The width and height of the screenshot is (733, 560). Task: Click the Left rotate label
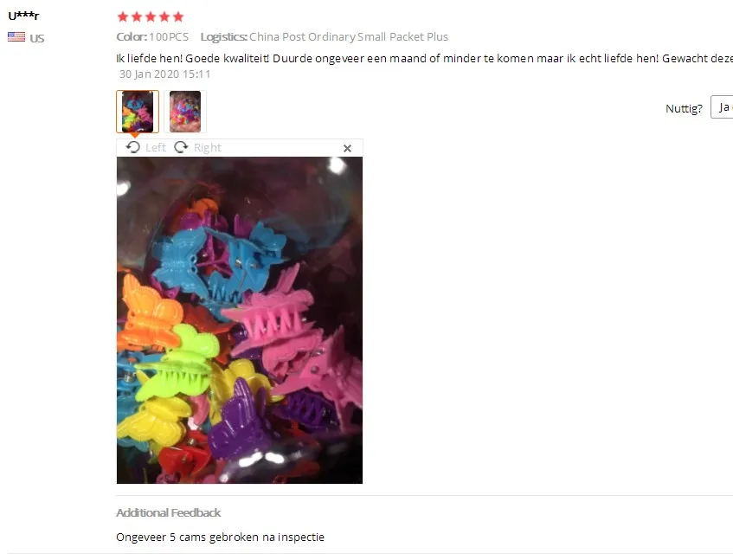[x=156, y=148]
